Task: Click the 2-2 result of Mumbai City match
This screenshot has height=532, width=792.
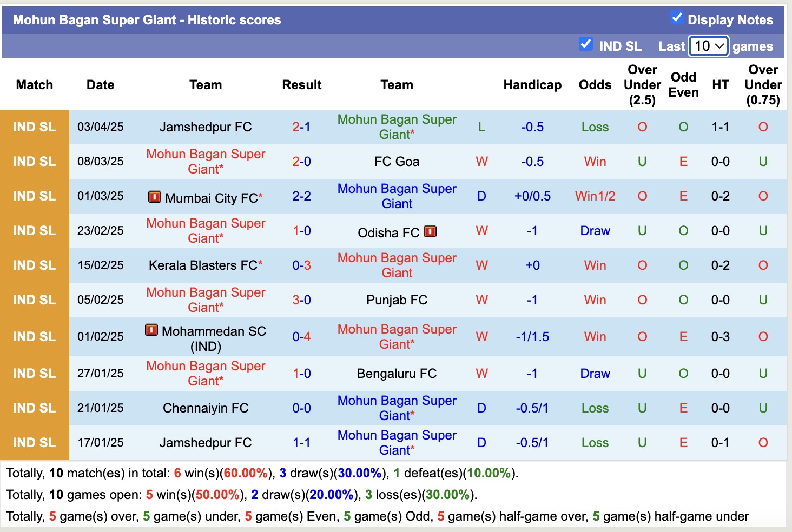Action: pos(301,196)
